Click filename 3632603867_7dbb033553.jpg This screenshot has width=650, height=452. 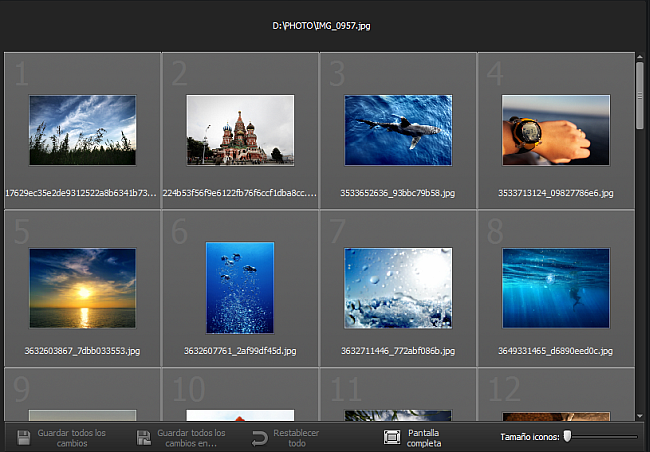point(82,351)
